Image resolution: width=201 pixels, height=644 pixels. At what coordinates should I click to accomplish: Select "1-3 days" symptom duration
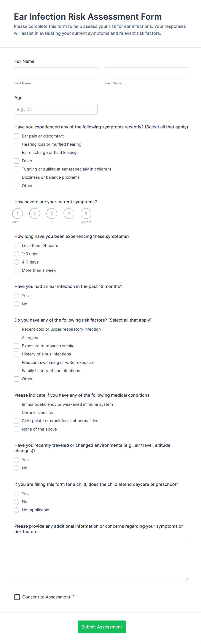[x=16, y=254]
